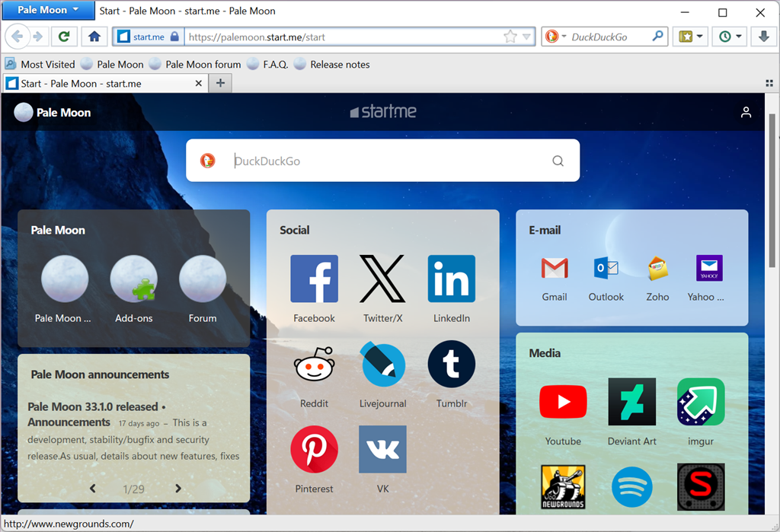Viewport: 780px width, 532px height.
Task: Open the History menu dropdown button
Action: click(x=729, y=37)
